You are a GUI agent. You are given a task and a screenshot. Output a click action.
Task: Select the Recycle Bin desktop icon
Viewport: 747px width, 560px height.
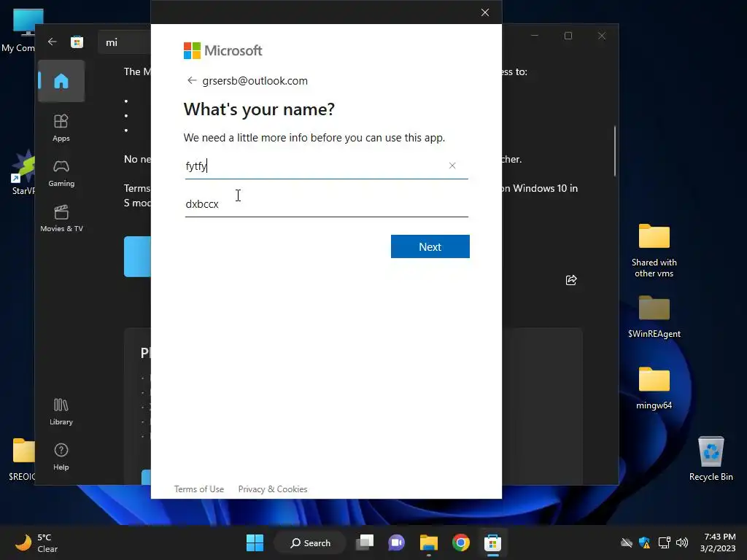click(711, 459)
